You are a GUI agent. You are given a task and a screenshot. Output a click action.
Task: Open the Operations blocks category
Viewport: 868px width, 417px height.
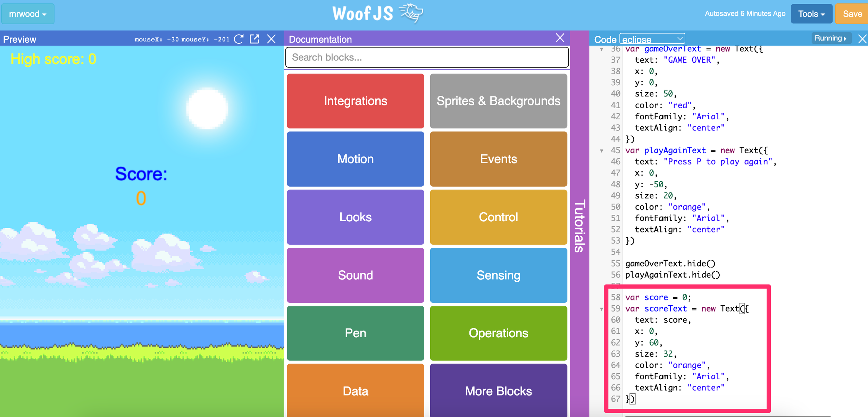click(498, 333)
